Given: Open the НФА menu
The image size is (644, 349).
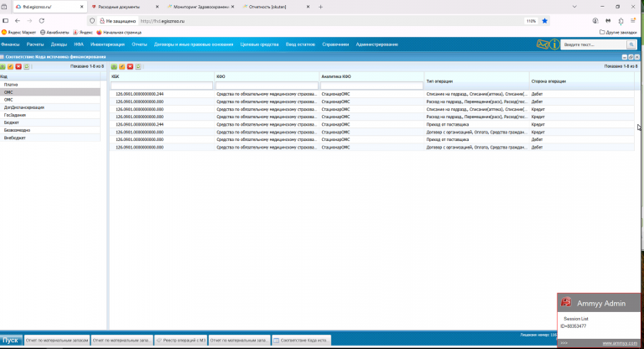Looking at the screenshot, I should (79, 44).
